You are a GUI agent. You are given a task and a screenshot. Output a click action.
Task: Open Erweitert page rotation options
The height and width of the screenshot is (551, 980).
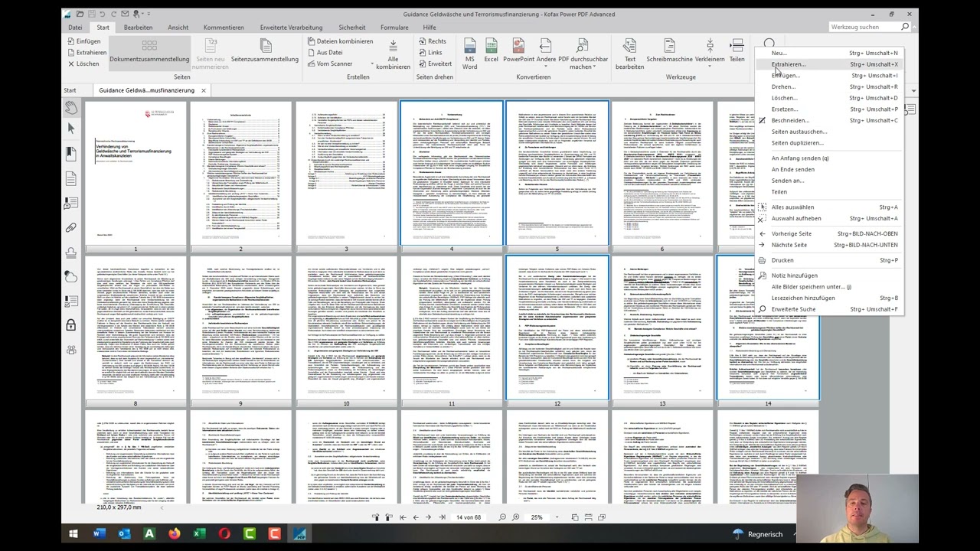click(x=435, y=64)
